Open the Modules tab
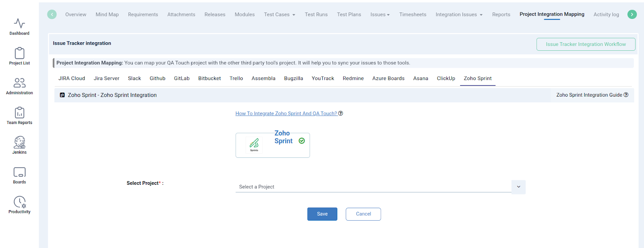 pos(245,14)
